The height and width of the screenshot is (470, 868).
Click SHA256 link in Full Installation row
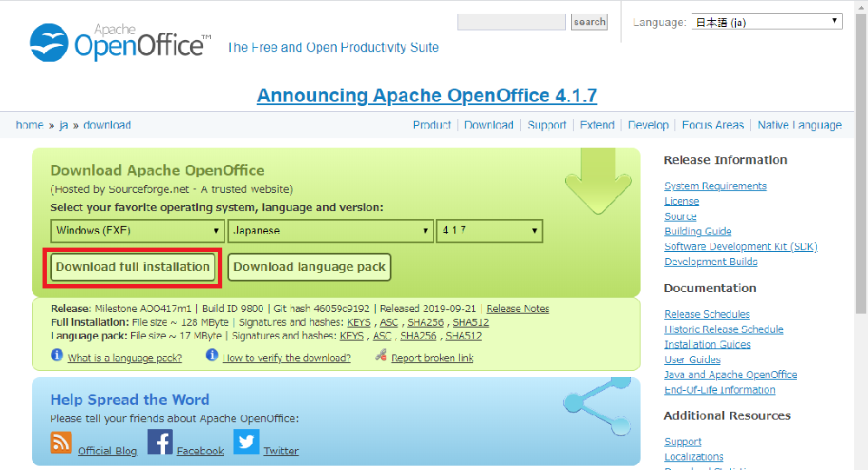click(425, 322)
